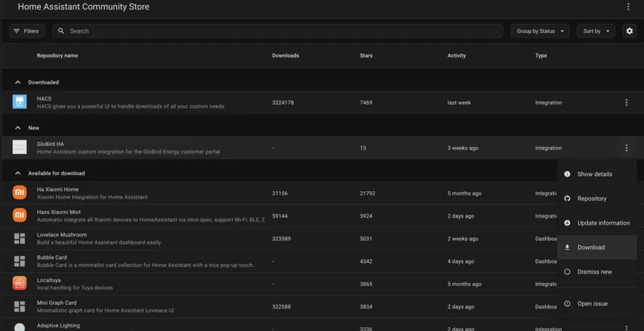The width and height of the screenshot is (644, 331).
Task: Click the 59144 downloads value
Action: [280, 216]
